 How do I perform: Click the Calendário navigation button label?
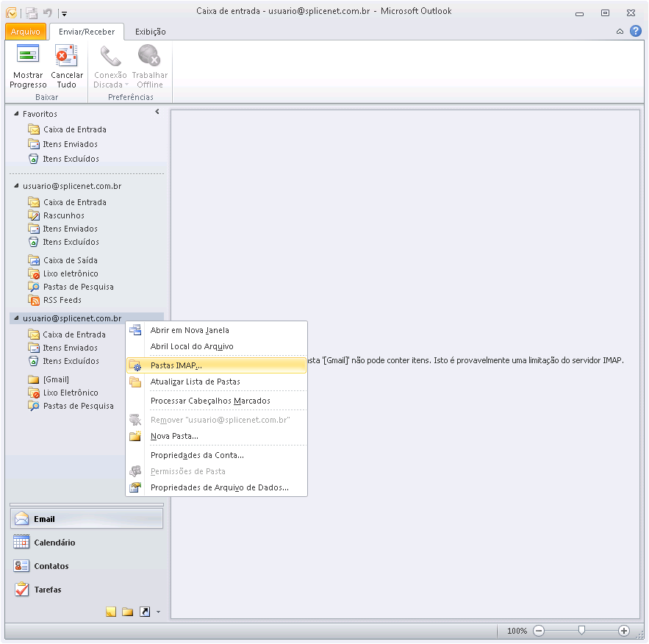tap(54, 543)
